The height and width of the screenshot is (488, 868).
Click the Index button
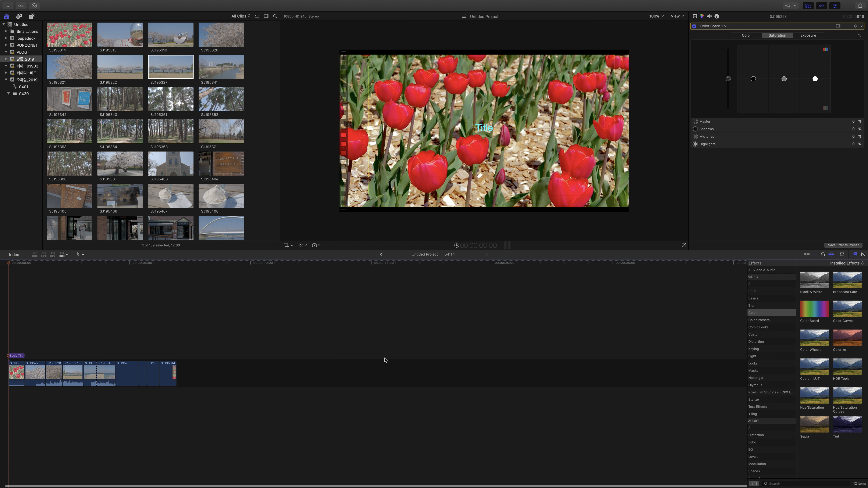14,255
